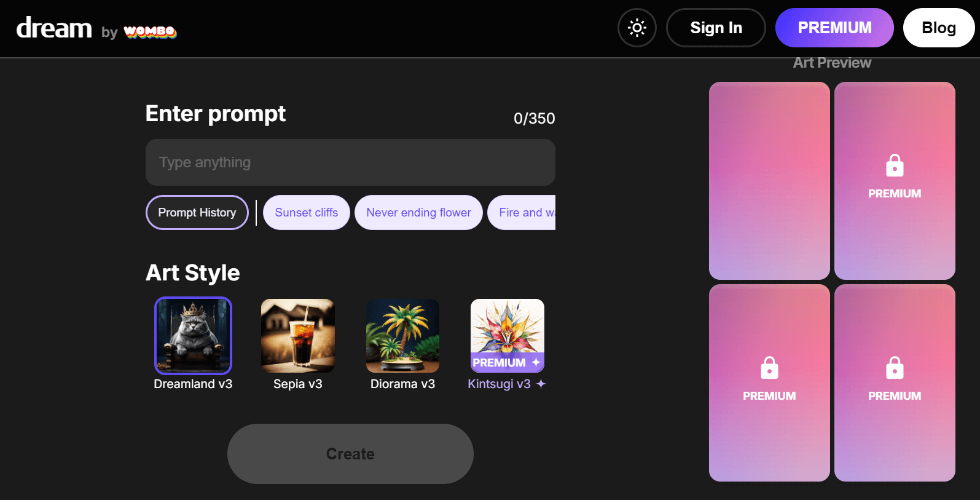Focus the Type anything prompt field
The width and height of the screenshot is (980, 500).
pos(350,162)
